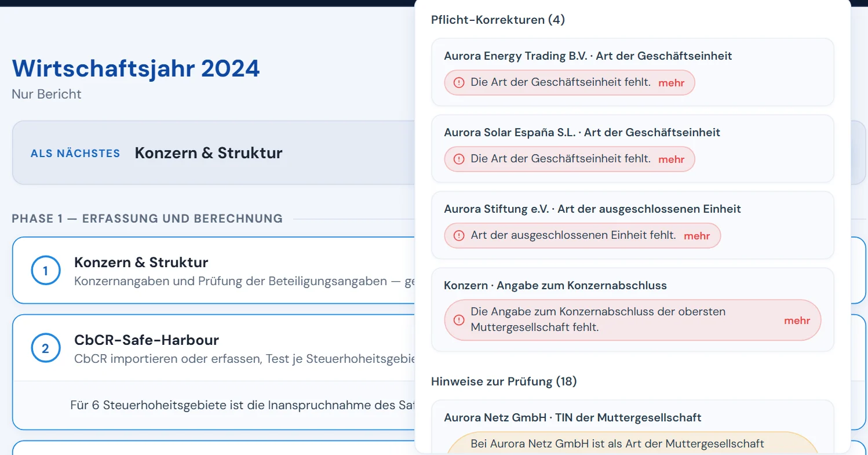868x455 pixels.
Task: Click the alert icon beside the Konzernabschluss error
Action: (x=459, y=320)
